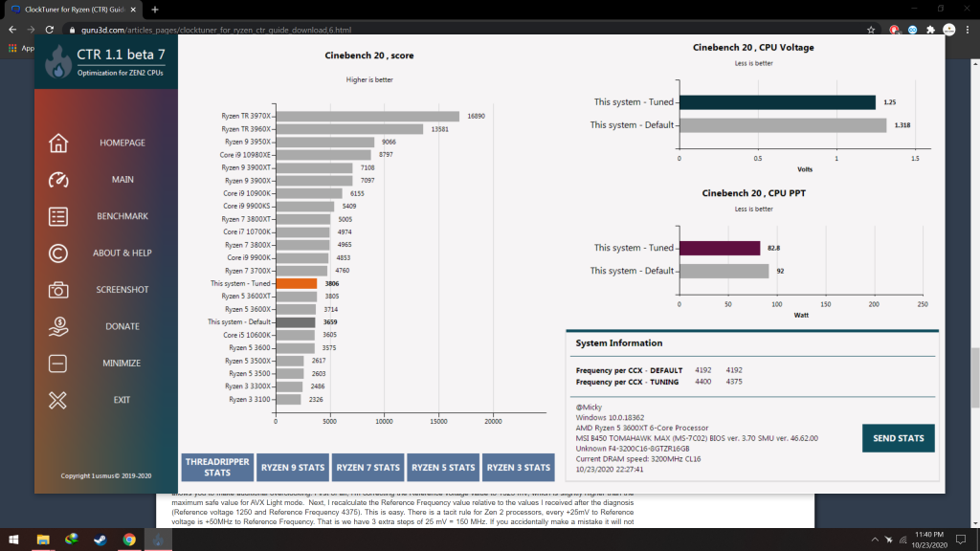Screen dimensions: 980x551
Task: Click the @Micky username text
Action: tap(589, 408)
